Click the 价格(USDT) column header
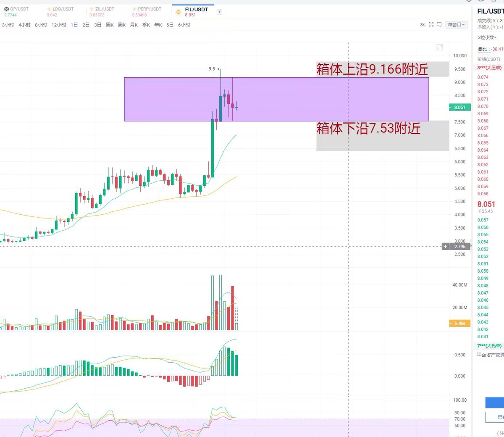 click(488, 59)
